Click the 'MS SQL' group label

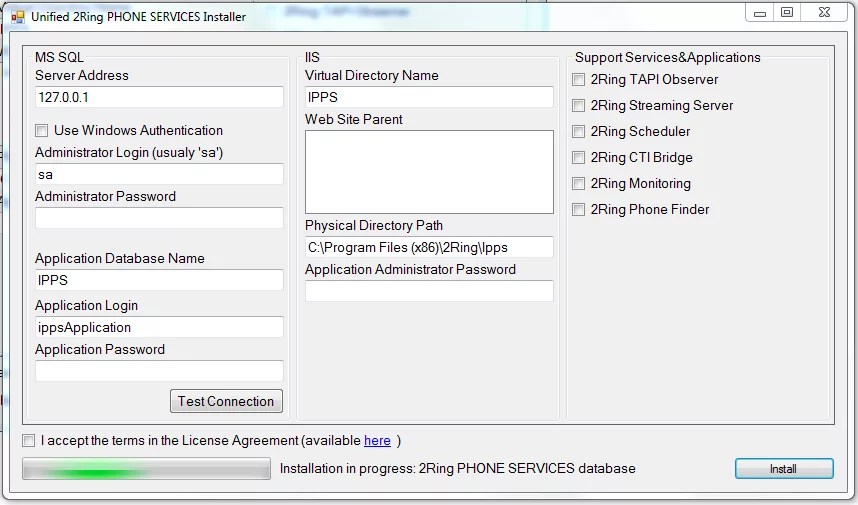(x=59, y=57)
